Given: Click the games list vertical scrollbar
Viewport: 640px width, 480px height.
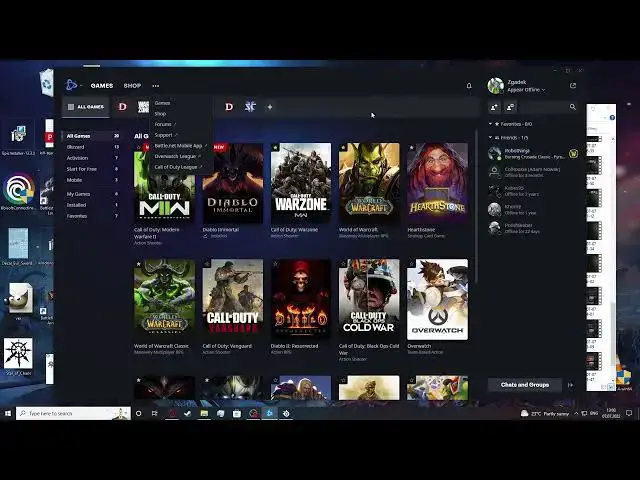Looking at the screenshot, I should [476, 206].
